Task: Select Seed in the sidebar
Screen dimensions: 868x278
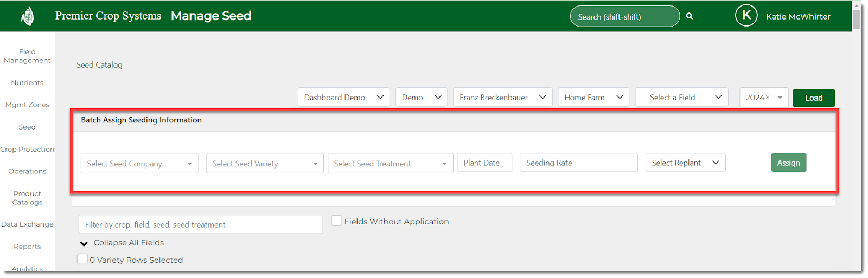Action: click(27, 127)
